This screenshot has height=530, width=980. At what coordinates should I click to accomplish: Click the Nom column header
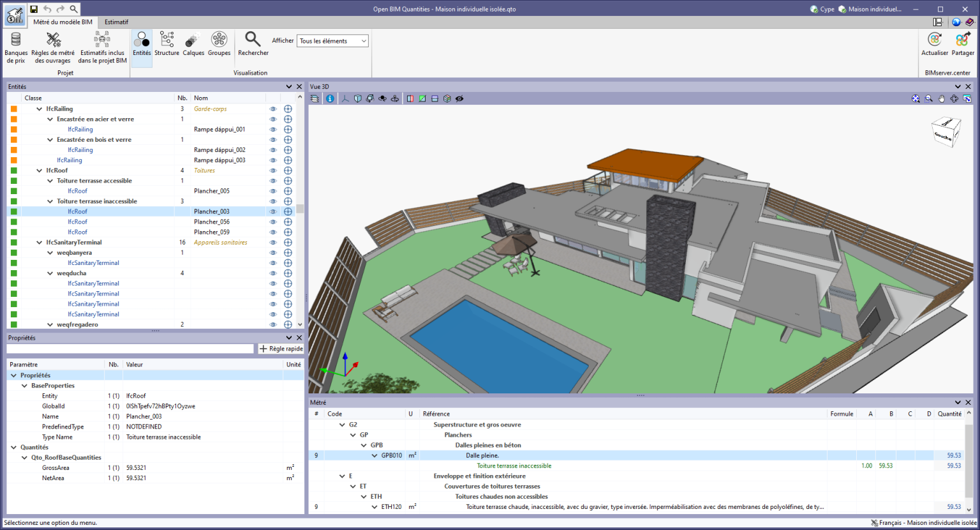pyautogui.click(x=228, y=98)
